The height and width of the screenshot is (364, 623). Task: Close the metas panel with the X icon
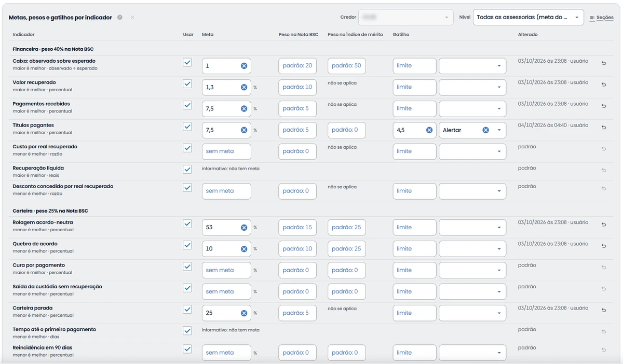(132, 18)
